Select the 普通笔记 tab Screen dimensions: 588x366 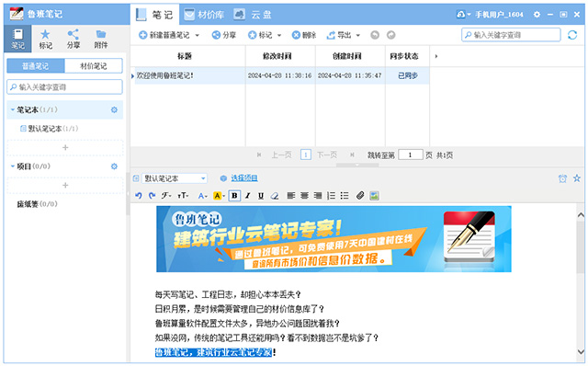pos(36,66)
